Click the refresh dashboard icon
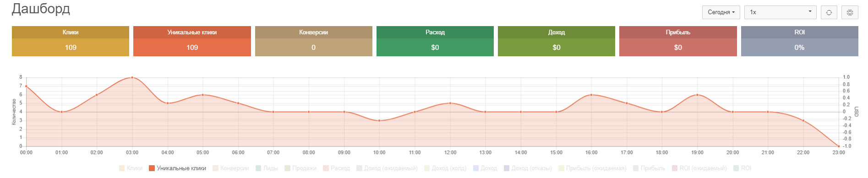 point(829,12)
